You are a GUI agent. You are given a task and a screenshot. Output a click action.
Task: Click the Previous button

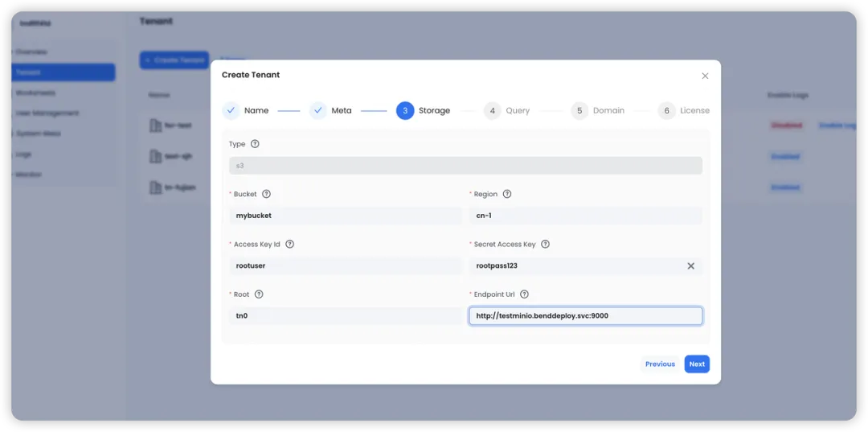pos(660,364)
